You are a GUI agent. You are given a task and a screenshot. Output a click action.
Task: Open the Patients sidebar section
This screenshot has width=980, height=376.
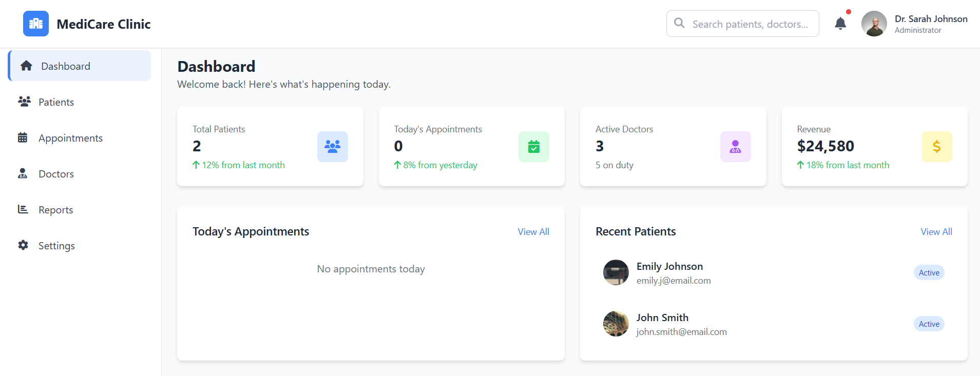(x=56, y=102)
